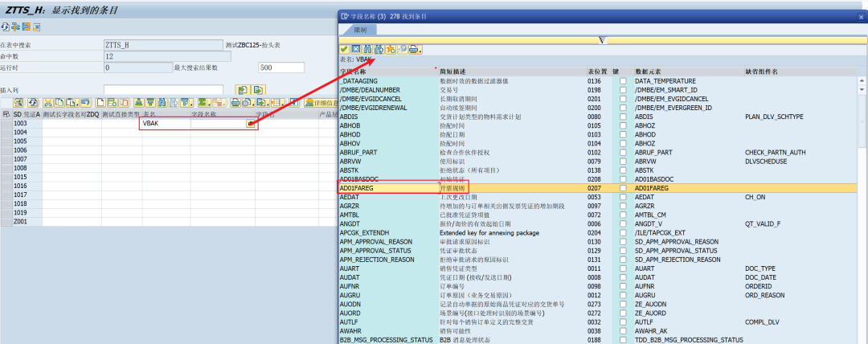The width and height of the screenshot is (868, 344).
Task: Refresh the grid via toolbar refresh icon
Action: (x=33, y=103)
